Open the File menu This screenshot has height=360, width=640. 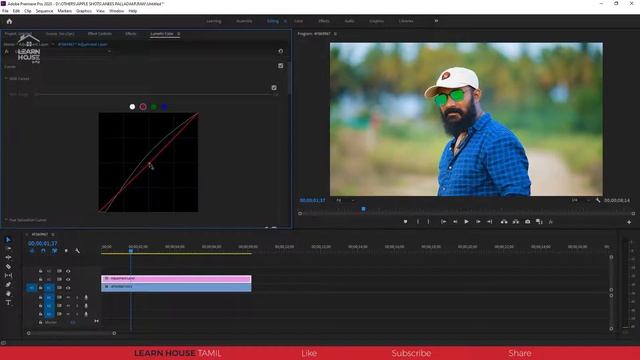[5, 11]
